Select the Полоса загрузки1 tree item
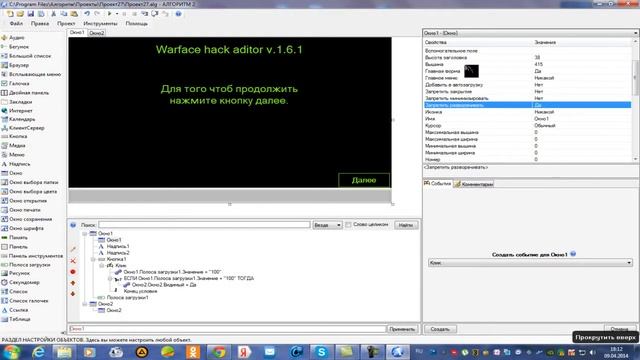The width and height of the screenshot is (640, 360). pyautogui.click(x=127, y=298)
